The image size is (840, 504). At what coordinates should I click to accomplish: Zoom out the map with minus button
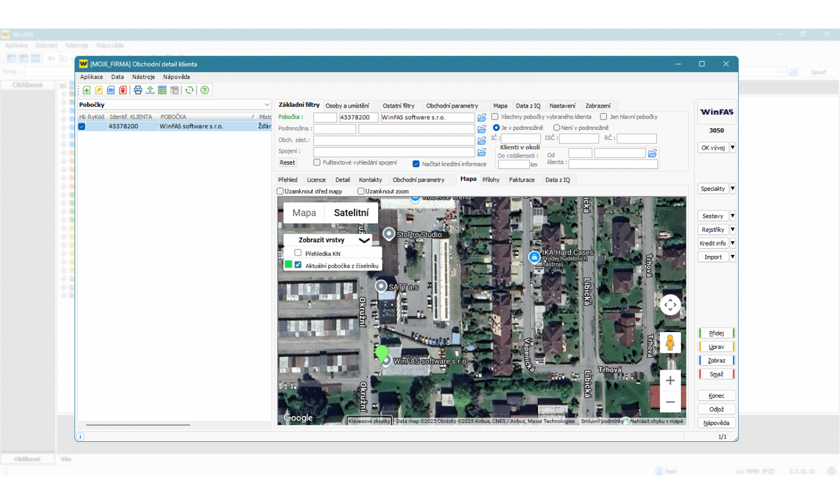670,402
